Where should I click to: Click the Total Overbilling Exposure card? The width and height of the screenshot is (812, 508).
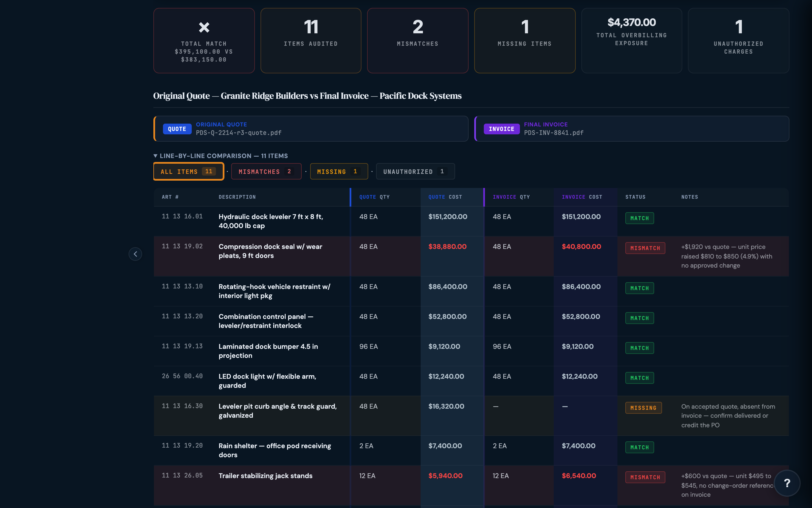[x=632, y=41]
